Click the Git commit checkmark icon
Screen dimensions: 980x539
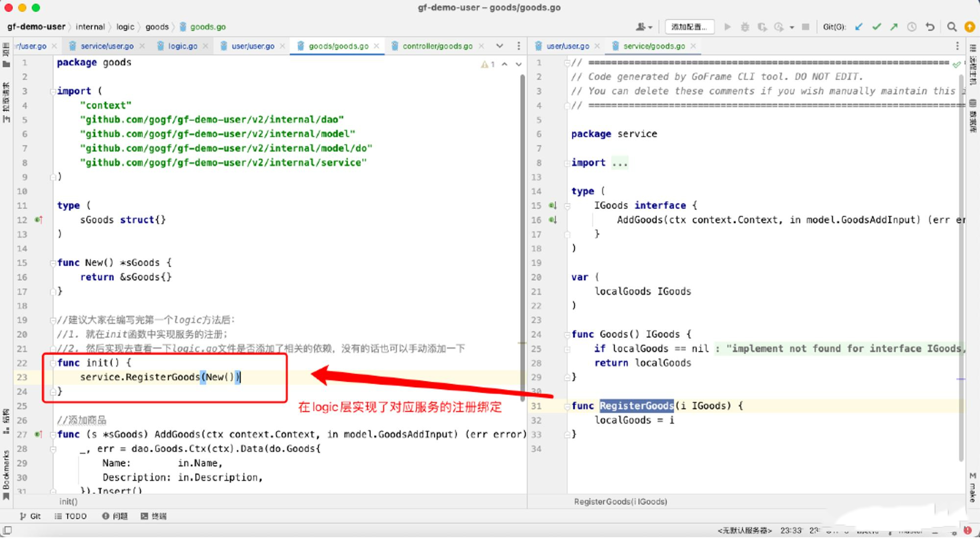[x=878, y=26]
